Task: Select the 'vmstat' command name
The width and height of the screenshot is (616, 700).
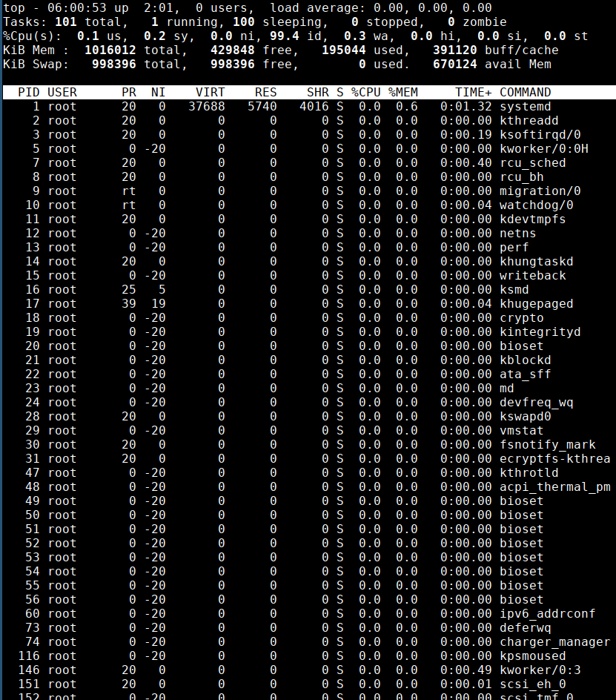Action: coord(521,430)
